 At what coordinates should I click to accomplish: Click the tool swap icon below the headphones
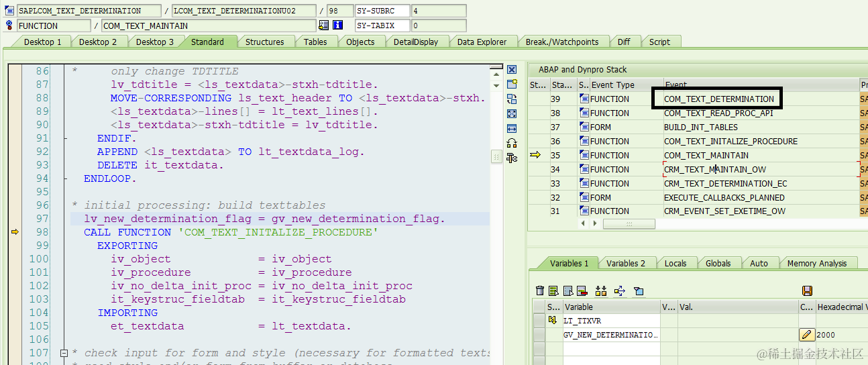(512, 158)
